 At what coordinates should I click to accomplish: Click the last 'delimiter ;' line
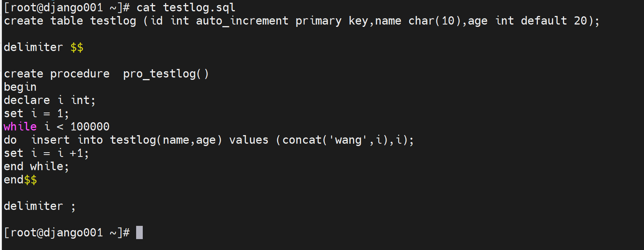pyautogui.click(x=39, y=206)
